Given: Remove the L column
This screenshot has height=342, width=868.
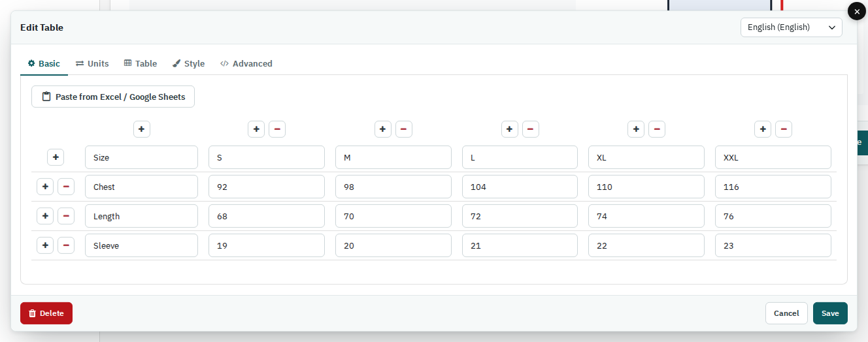Looking at the screenshot, I should [x=531, y=129].
